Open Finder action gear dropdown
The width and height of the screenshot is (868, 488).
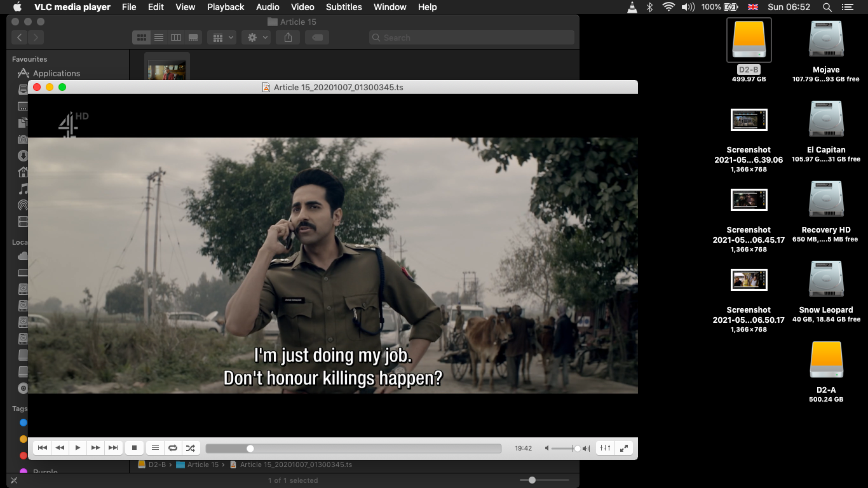pos(257,37)
